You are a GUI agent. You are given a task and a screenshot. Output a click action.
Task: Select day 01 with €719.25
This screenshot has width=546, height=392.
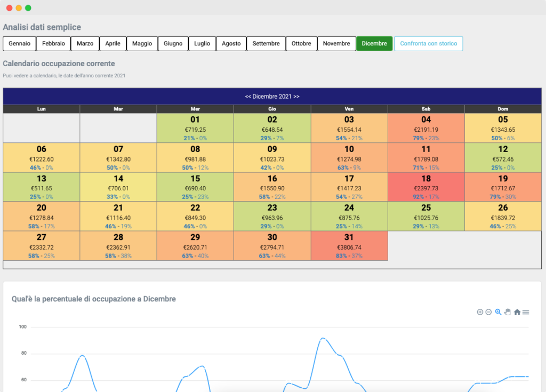coord(195,128)
